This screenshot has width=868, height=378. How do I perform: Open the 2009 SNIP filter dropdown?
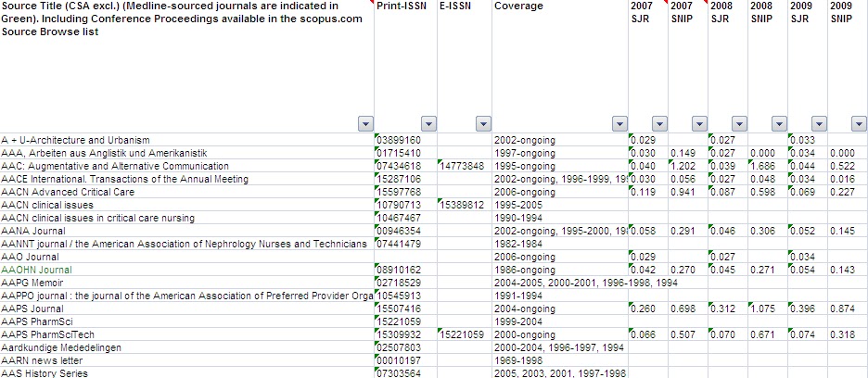pyautogui.click(x=859, y=123)
